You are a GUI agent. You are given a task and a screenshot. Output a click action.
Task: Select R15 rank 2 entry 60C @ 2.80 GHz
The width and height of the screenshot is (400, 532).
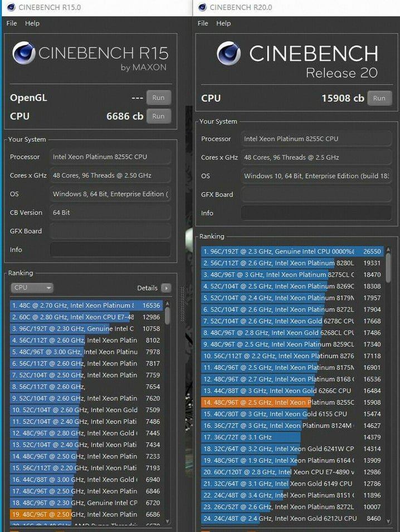tap(86, 317)
